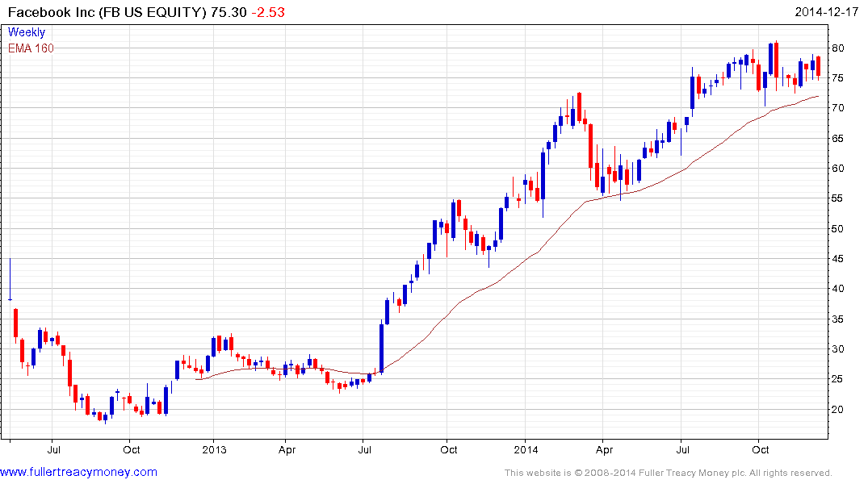The height and width of the screenshot is (484, 868).
Task: Select the 40 price axis label
Action: pos(838,288)
